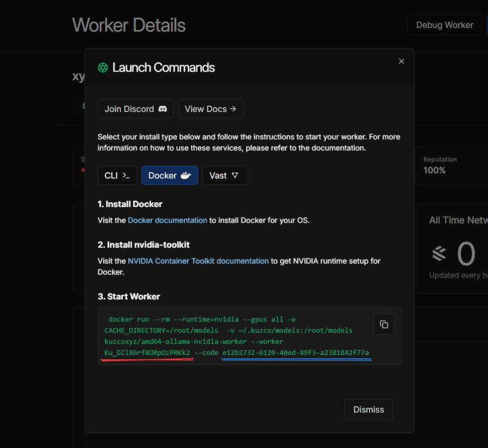Screen dimensions: 488x448
Task: Click the Join Discord button
Action: (136, 109)
